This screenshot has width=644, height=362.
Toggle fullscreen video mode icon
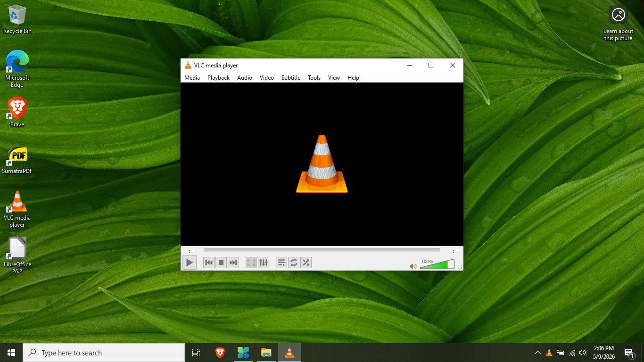[251, 263]
